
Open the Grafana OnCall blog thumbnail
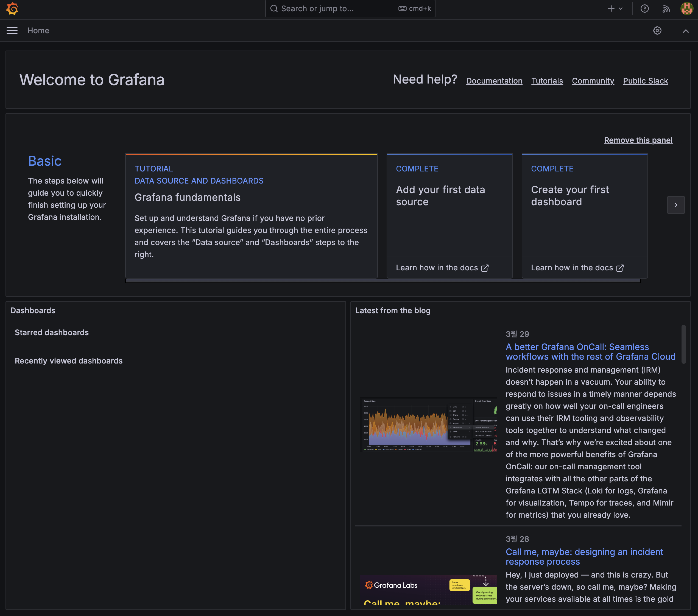[428, 424]
